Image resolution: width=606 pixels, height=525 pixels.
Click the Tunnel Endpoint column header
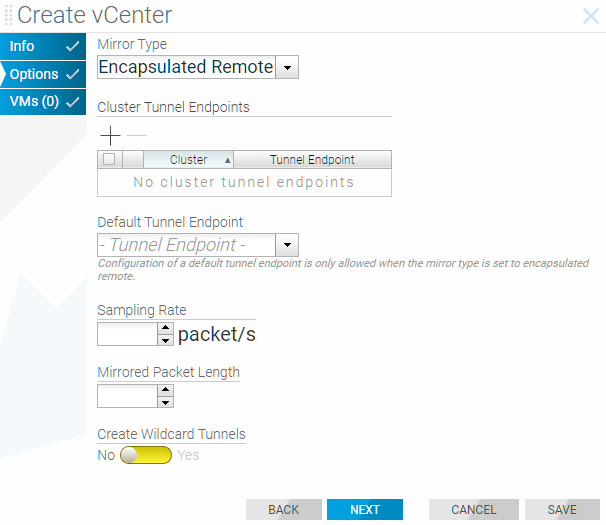coord(312,159)
